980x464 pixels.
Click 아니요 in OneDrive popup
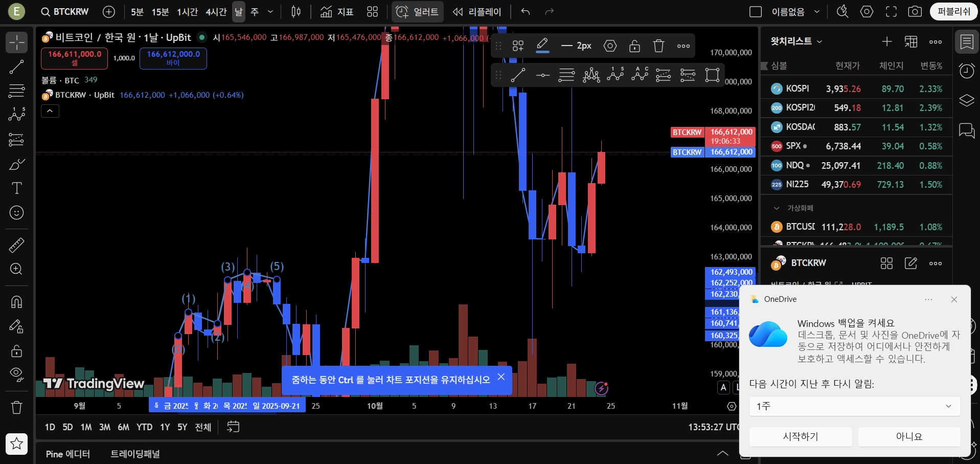point(909,436)
